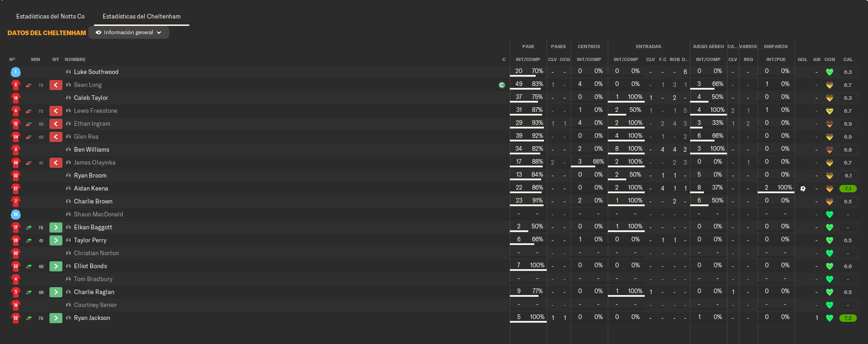Click the name Christian Norton
Screen dimensions: 868x344
point(97,253)
